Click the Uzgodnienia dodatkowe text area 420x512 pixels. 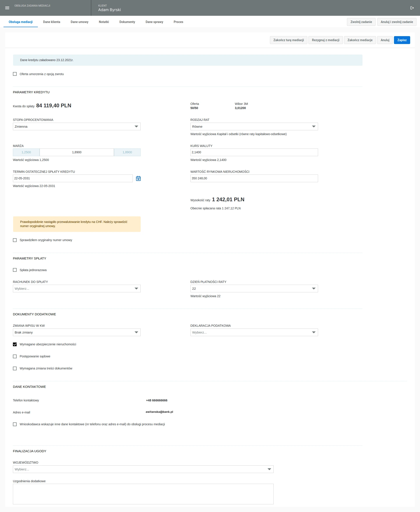tap(143, 494)
